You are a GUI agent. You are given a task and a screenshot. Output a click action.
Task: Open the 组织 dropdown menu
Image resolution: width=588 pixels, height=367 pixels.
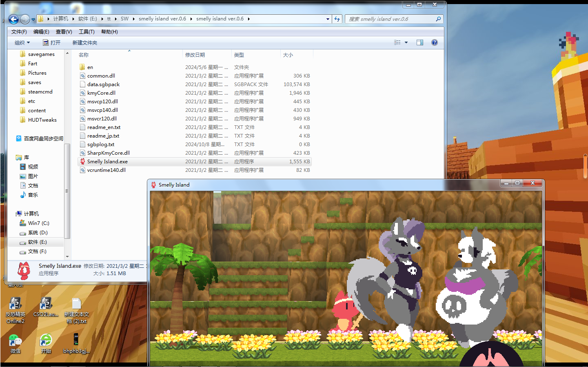[x=21, y=42]
